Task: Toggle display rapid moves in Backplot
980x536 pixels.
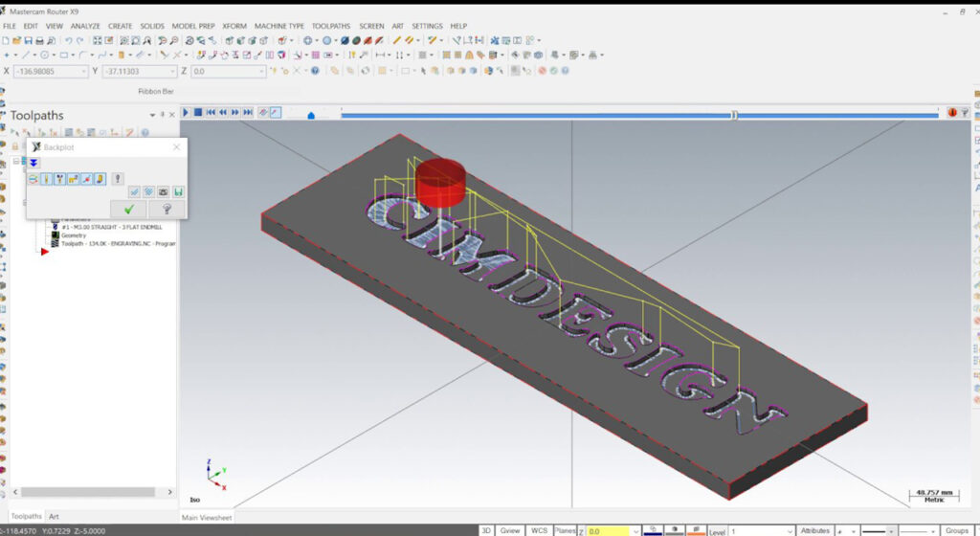Action: [x=73, y=179]
